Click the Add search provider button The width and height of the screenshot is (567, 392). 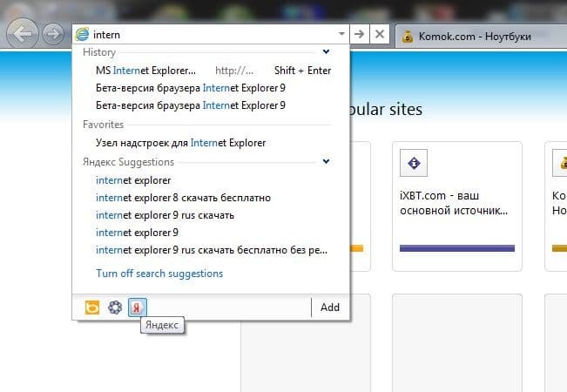(x=330, y=308)
